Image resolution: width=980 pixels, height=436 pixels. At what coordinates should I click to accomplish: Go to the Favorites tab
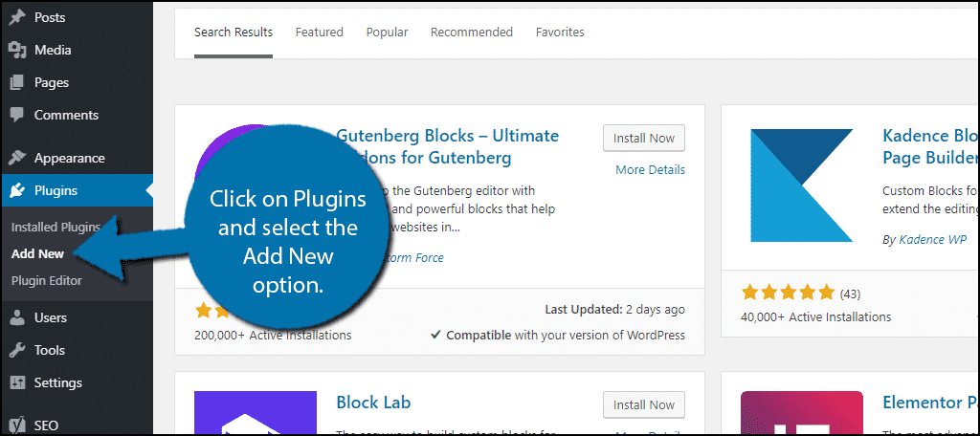coord(560,32)
